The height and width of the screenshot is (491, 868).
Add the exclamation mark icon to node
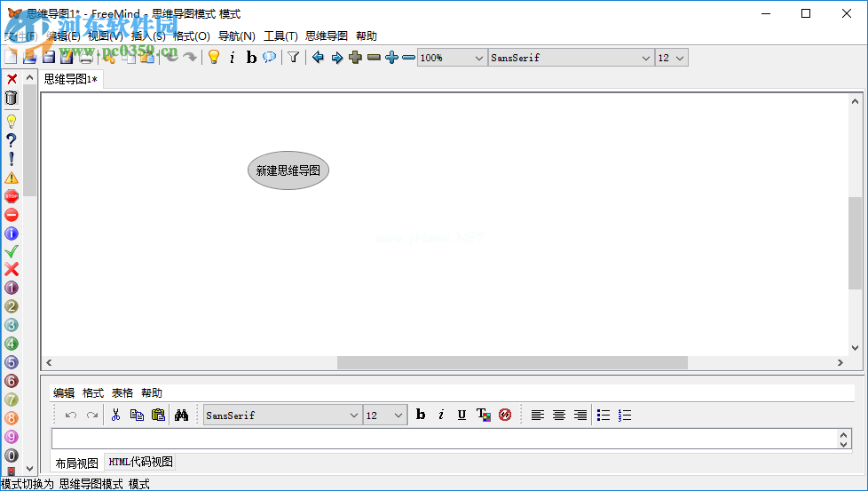pos(12,159)
